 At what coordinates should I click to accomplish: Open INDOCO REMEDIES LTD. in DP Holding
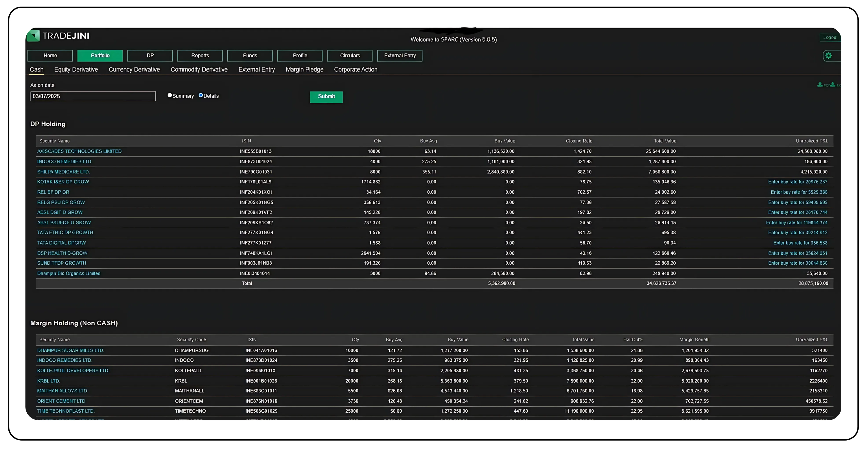click(x=64, y=162)
